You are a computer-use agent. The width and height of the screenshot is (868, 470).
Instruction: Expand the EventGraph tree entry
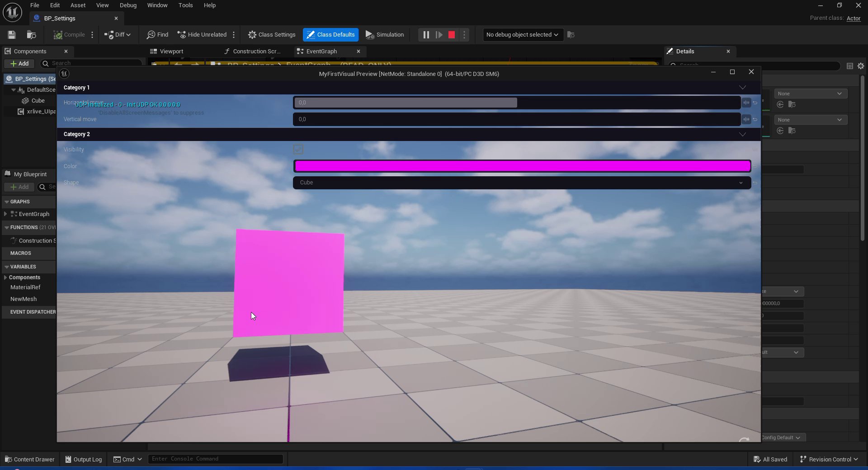pyautogui.click(x=5, y=214)
